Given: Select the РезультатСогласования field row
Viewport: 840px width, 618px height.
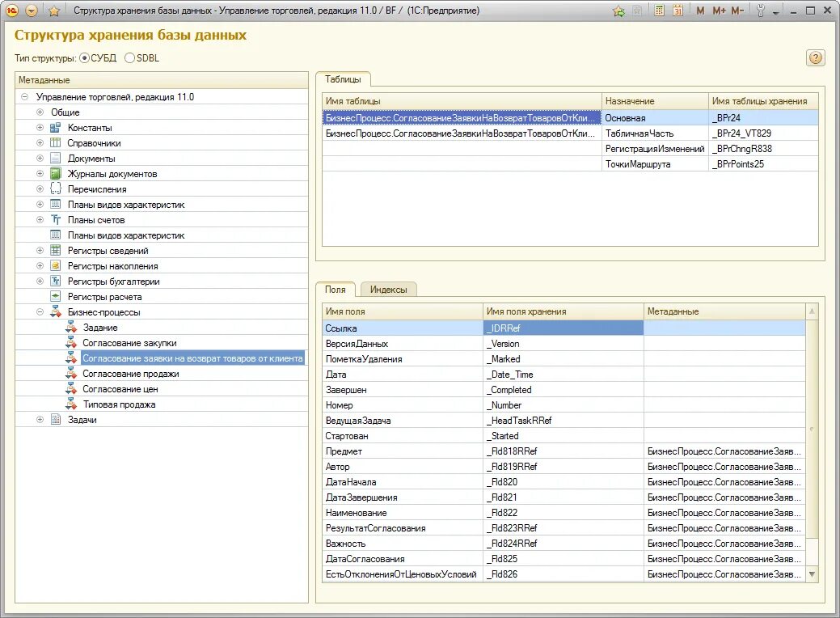Looking at the screenshot, I should coord(564,528).
